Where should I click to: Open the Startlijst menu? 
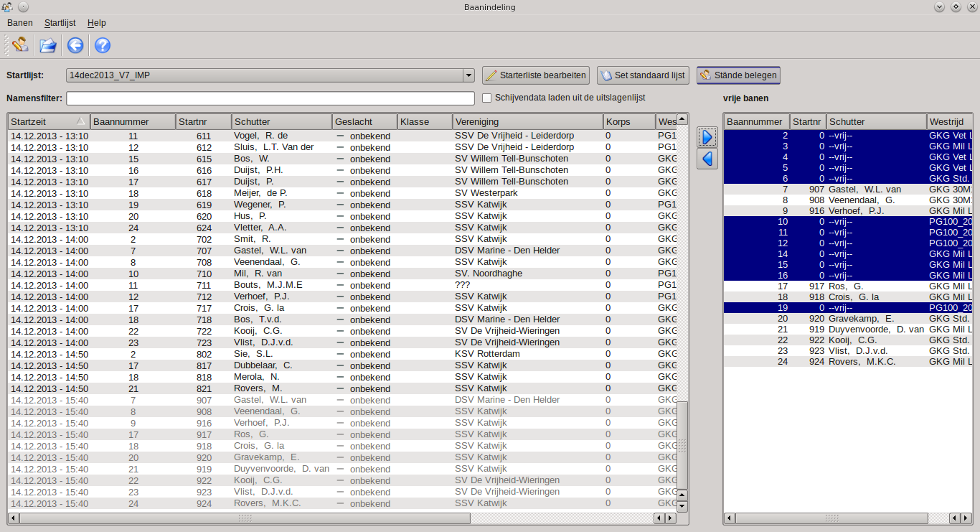60,23
